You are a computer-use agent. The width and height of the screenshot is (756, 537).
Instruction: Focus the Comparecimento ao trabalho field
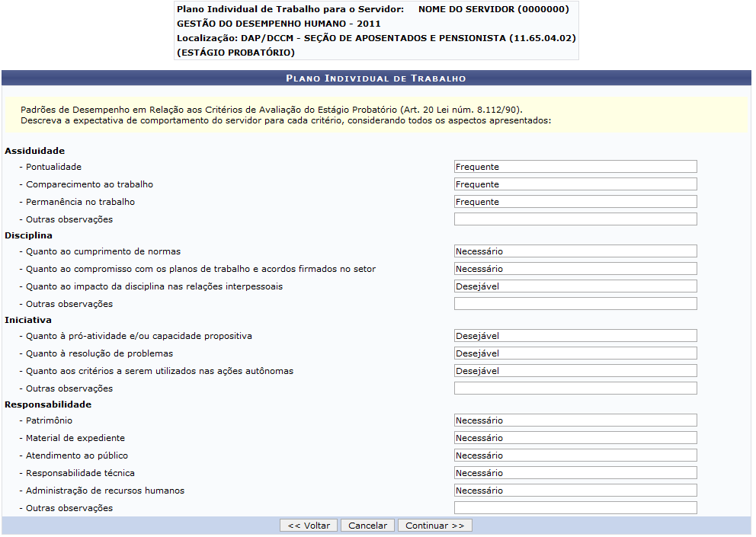(575, 184)
